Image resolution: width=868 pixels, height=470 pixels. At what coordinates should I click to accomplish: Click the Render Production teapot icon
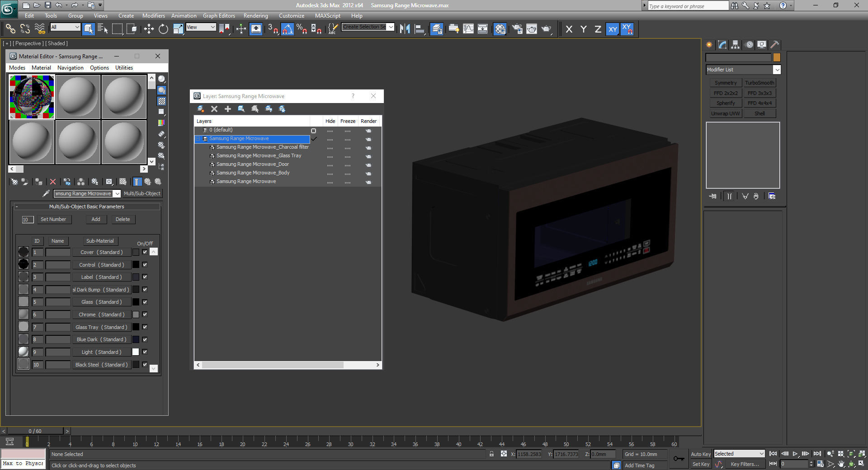[x=547, y=29]
